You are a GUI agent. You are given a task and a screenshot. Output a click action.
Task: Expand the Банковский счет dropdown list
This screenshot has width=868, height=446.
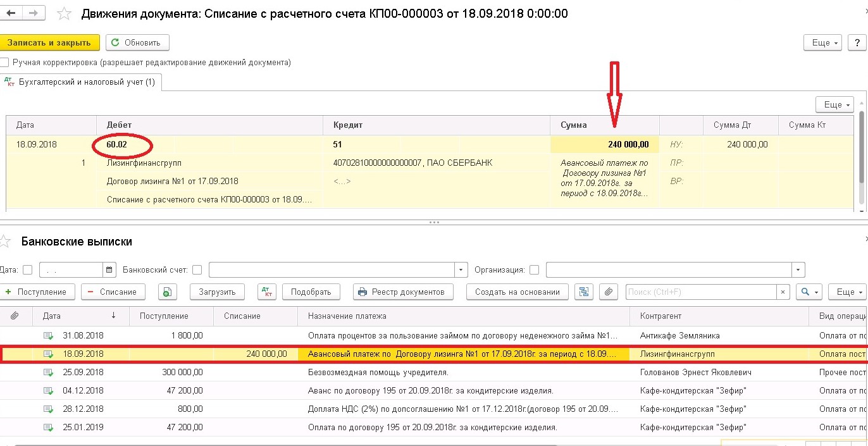[x=461, y=270]
